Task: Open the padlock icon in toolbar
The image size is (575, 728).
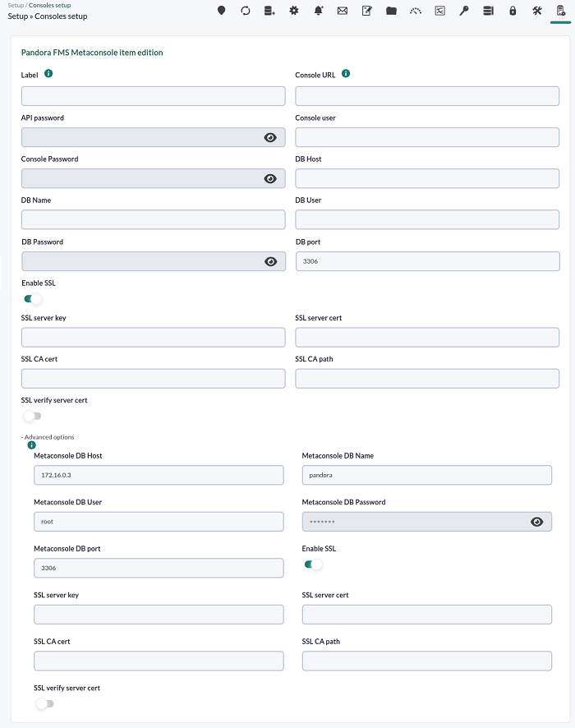Action: (513, 11)
